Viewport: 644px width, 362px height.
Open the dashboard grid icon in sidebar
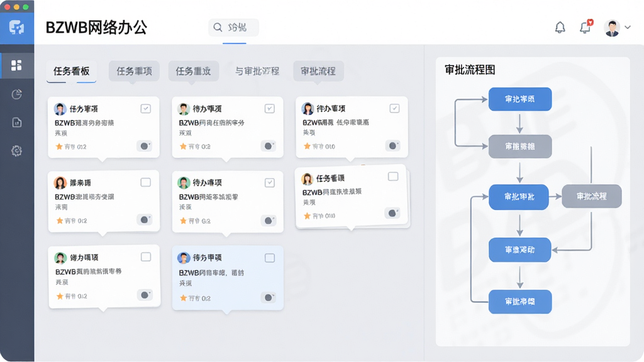[16, 65]
